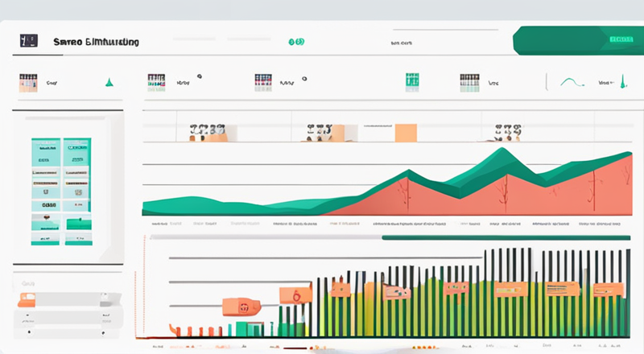Expand the gray field beside the orange switch
This screenshot has width=644, height=354.
coord(78,300)
